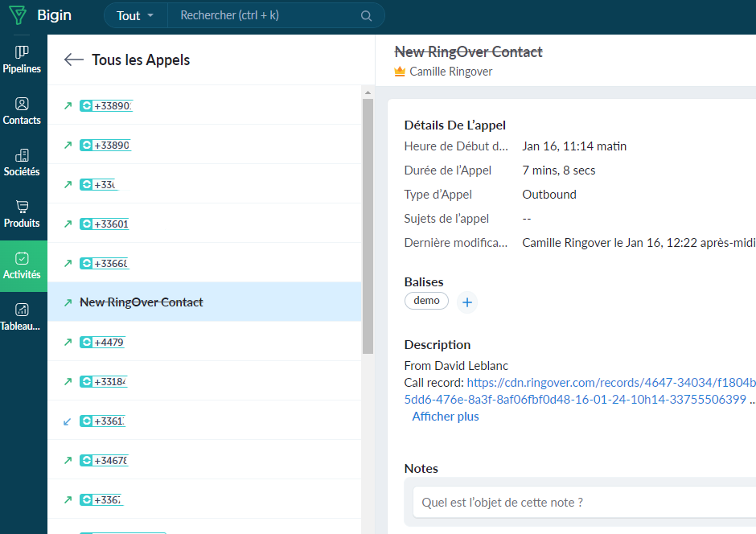Select the +33184 call in the list
Viewport: 756px width, 534px height.
[204, 381]
